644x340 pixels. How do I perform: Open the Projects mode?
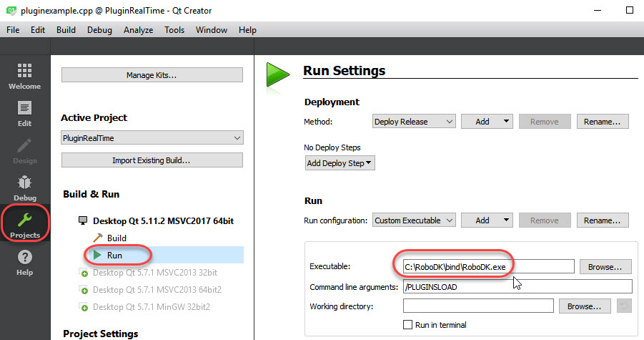[24, 225]
